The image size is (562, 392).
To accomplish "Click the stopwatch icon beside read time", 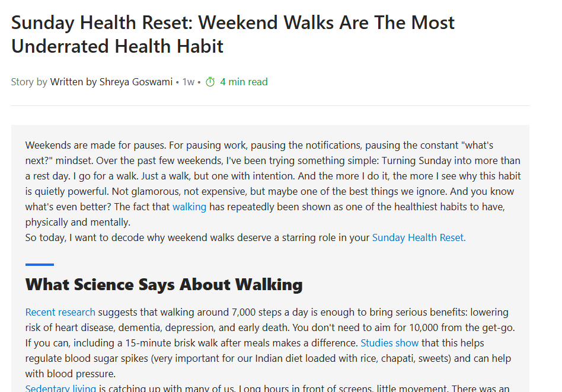I will click(x=210, y=82).
